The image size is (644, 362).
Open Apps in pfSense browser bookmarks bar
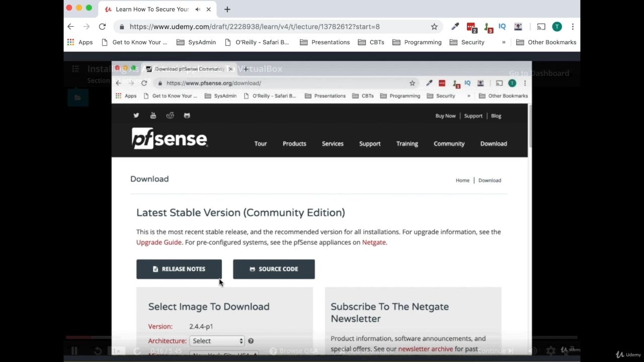[x=126, y=96]
